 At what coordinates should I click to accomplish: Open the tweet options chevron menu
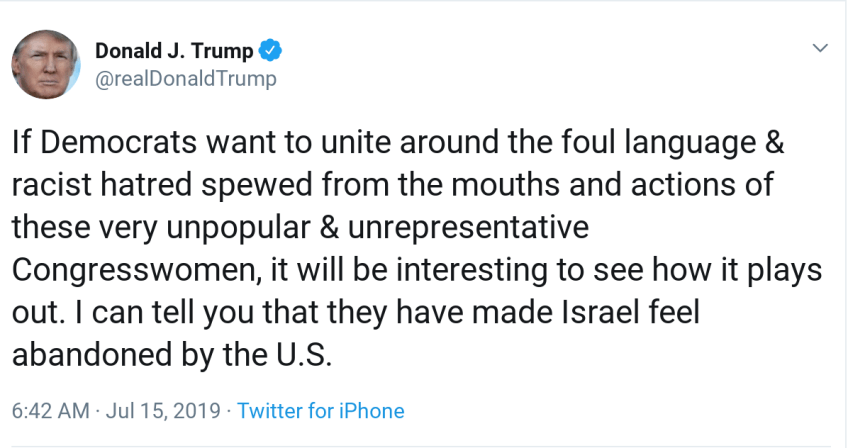(820, 48)
